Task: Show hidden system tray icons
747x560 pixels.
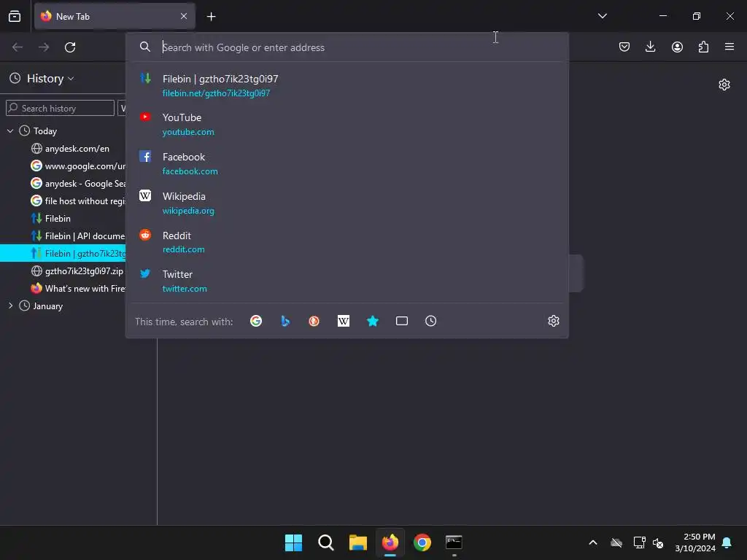Action: tap(593, 542)
